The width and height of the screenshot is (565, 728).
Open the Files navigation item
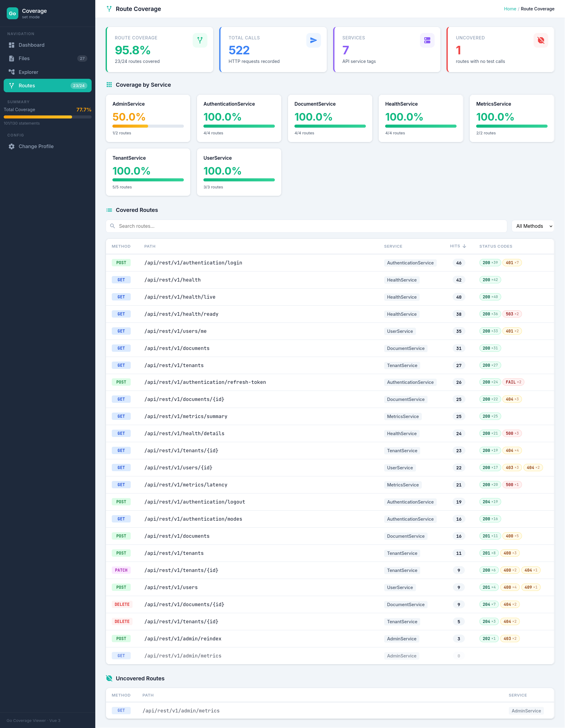[47, 59]
